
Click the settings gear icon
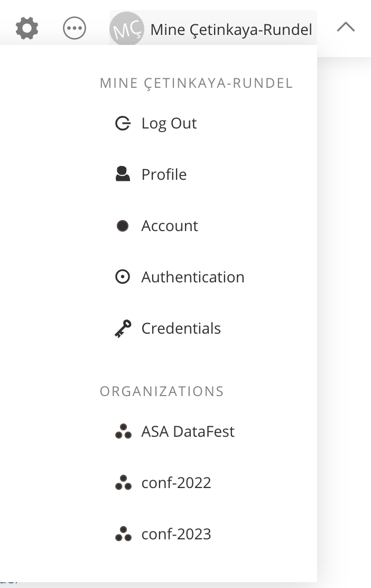(27, 28)
